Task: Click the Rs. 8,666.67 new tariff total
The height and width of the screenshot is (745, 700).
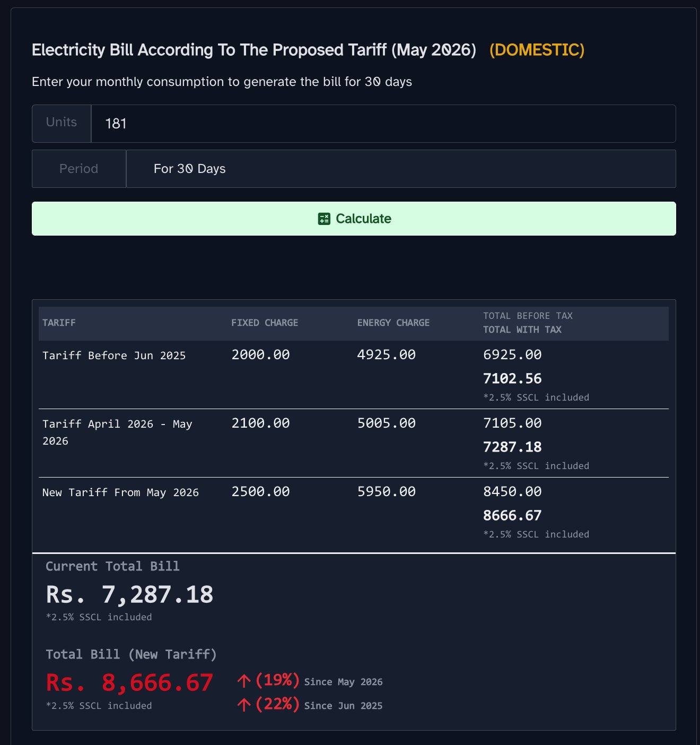Action: (129, 683)
